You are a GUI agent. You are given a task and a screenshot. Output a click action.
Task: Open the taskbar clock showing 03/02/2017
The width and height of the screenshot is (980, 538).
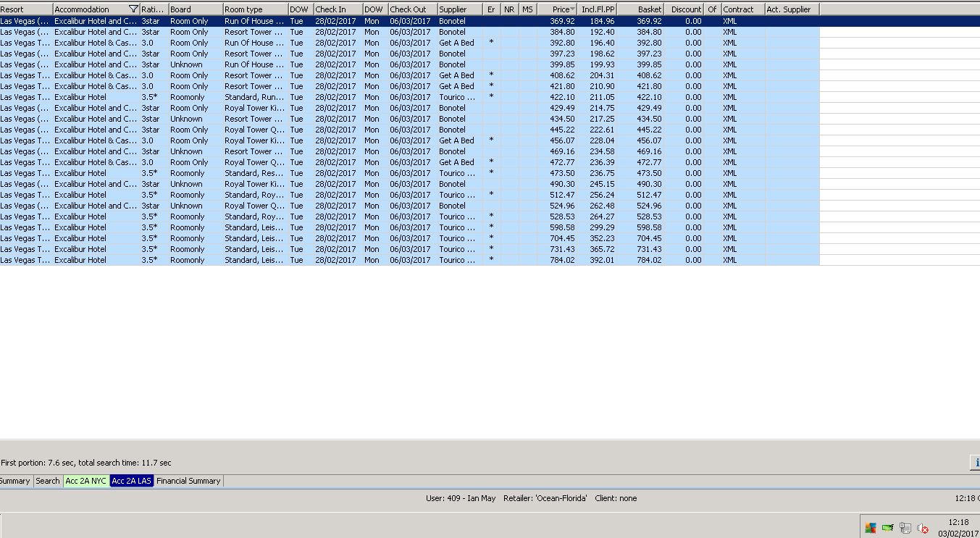point(958,528)
